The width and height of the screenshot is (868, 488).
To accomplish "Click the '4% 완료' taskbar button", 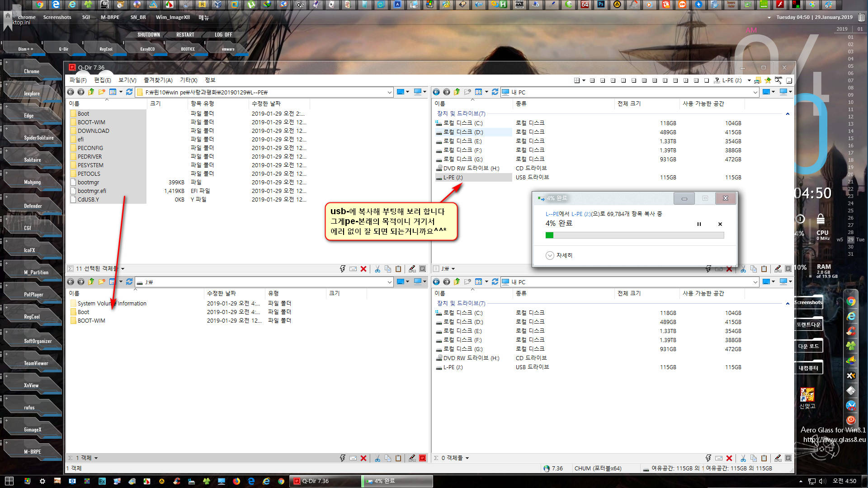I will point(398,481).
